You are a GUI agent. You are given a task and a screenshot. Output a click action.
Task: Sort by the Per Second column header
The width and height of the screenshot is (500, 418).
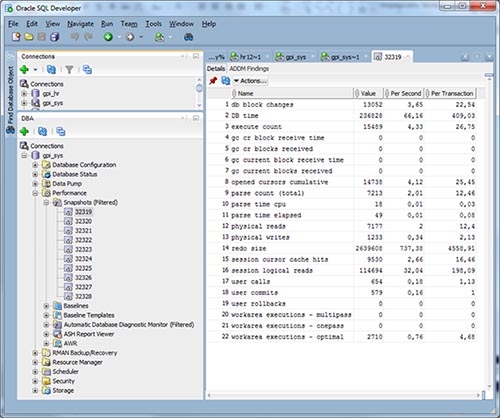tap(404, 93)
